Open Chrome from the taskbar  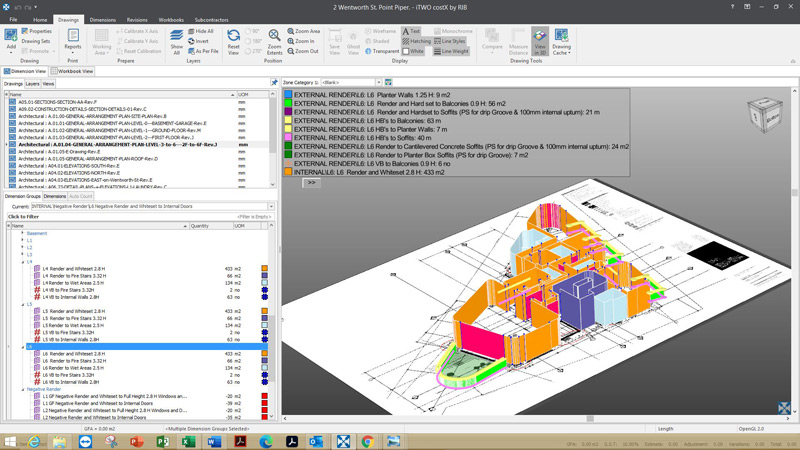click(x=367, y=441)
